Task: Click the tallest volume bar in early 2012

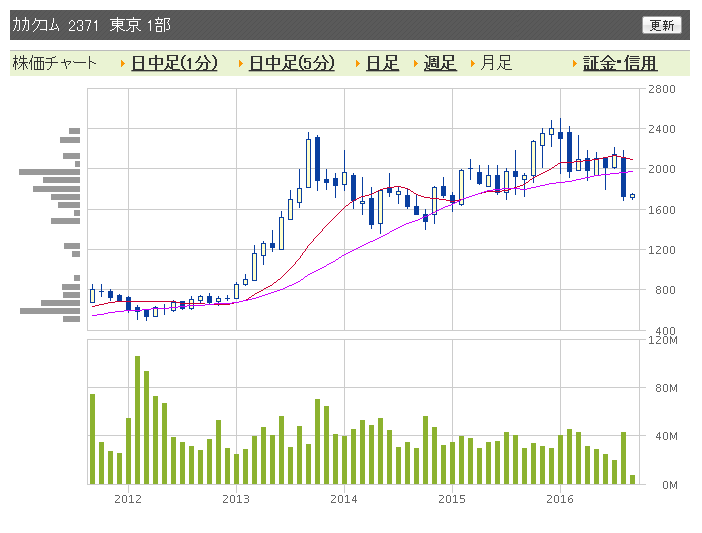Action: point(137,420)
